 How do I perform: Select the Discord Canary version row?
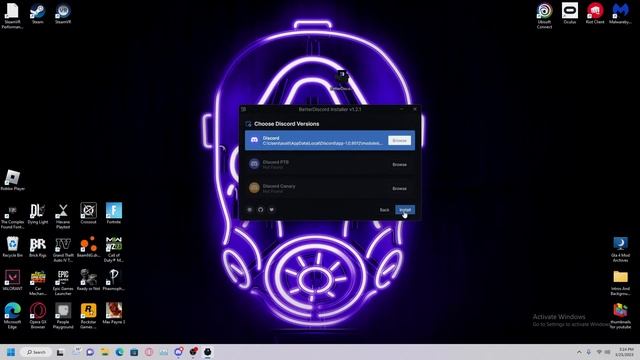[x=330, y=188]
